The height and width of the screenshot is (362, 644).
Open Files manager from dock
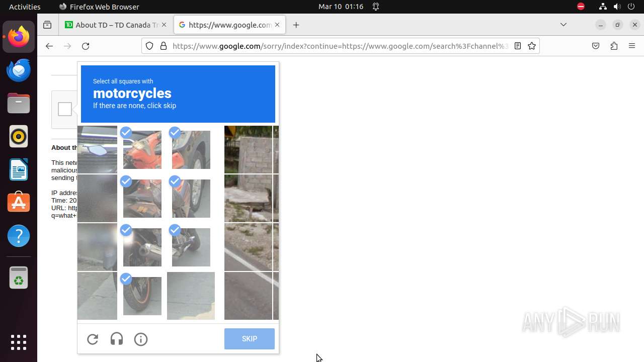point(19,103)
